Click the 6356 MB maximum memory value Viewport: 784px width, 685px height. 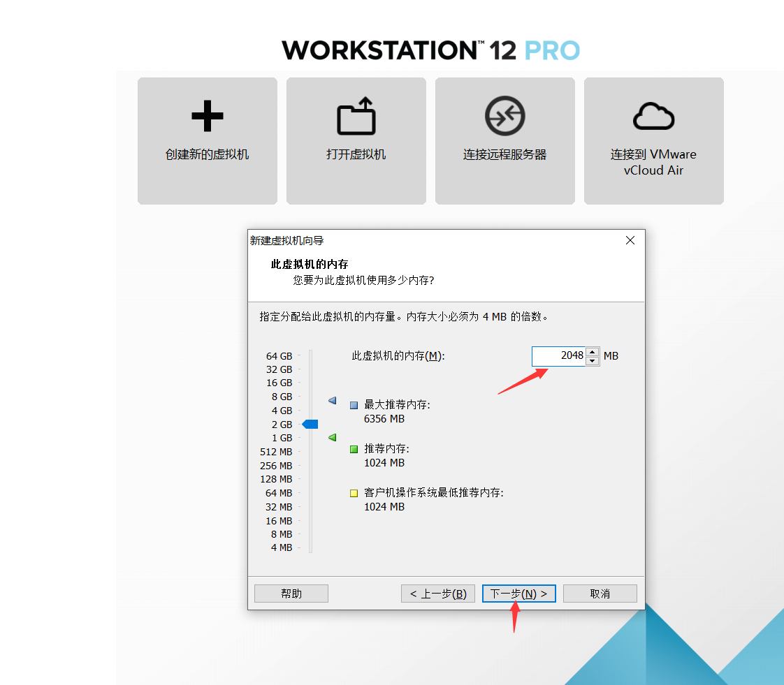click(384, 419)
